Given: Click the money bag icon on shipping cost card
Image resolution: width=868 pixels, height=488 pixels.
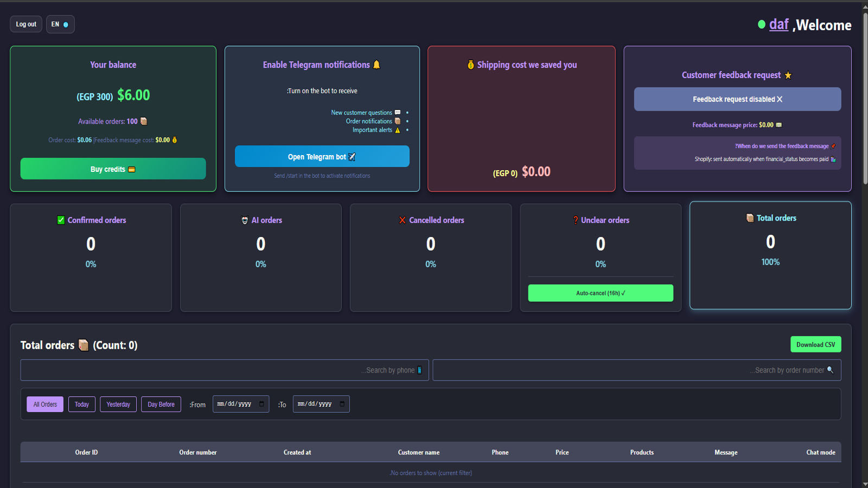Looking at the screenshot, I should 470,64.
